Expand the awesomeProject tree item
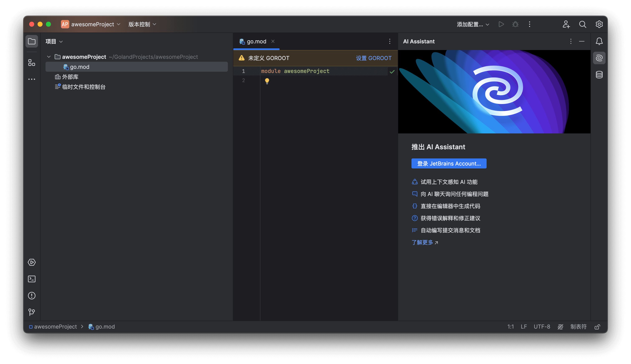The image size is (631, 364). [x=48, y=57]
